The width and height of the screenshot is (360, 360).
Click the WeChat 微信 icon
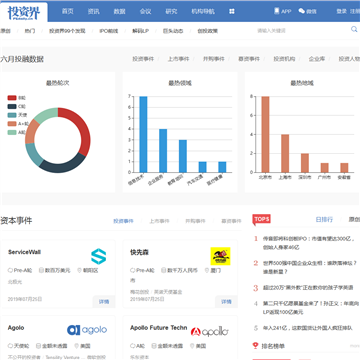(302, 11)
